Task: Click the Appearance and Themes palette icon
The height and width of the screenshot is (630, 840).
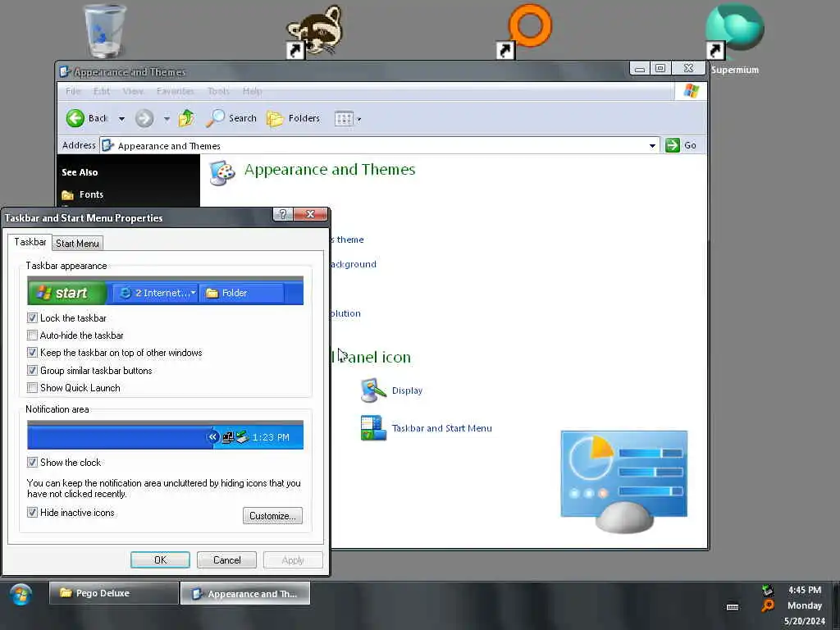Action: pyautogui.click(x=221, y=172)
